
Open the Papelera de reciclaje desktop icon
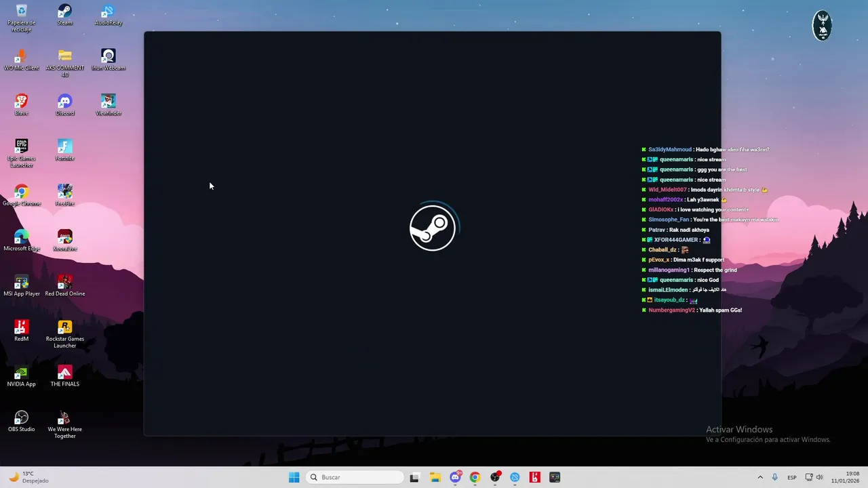tap(21, 18)
